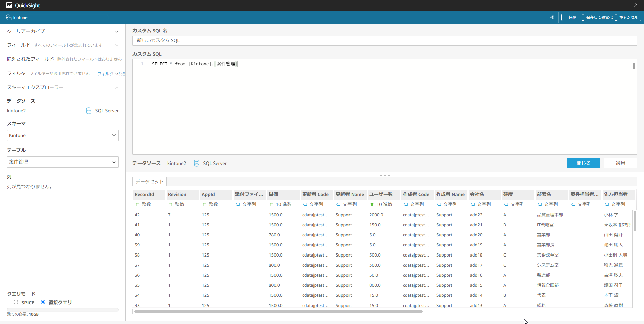Click string type icon under 更新者 Code
644x324 pixels.
(305, 204)
